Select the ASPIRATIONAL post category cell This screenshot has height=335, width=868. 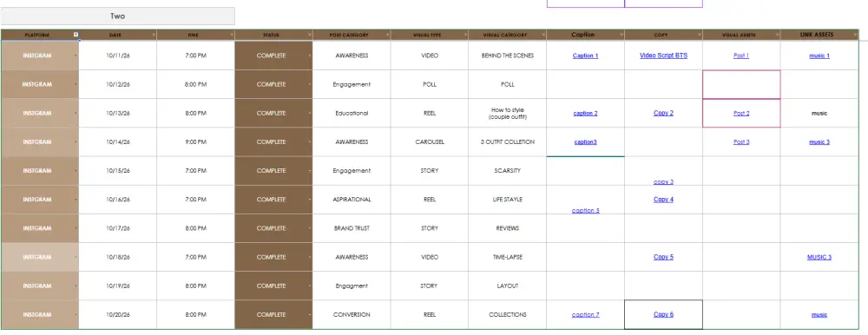352,200
